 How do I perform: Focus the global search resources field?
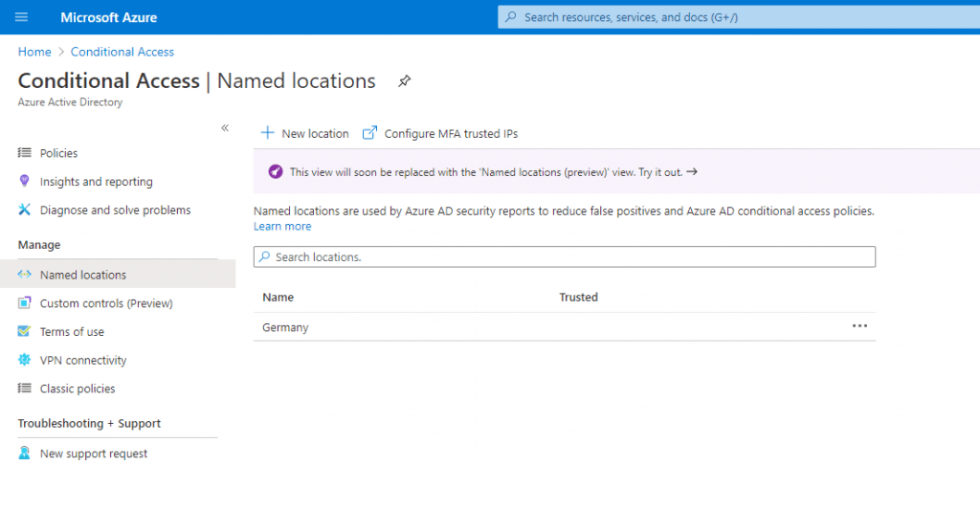tap(739, 17)
